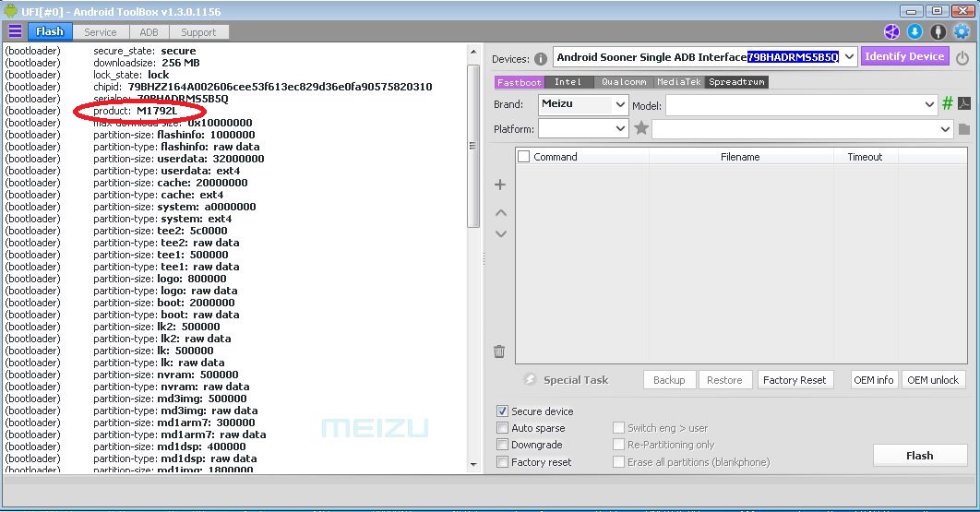Click 'partition-size: nvram: 500000' line
The width and height of the screenshot is (980, 512).
click(x=165, y=375)
